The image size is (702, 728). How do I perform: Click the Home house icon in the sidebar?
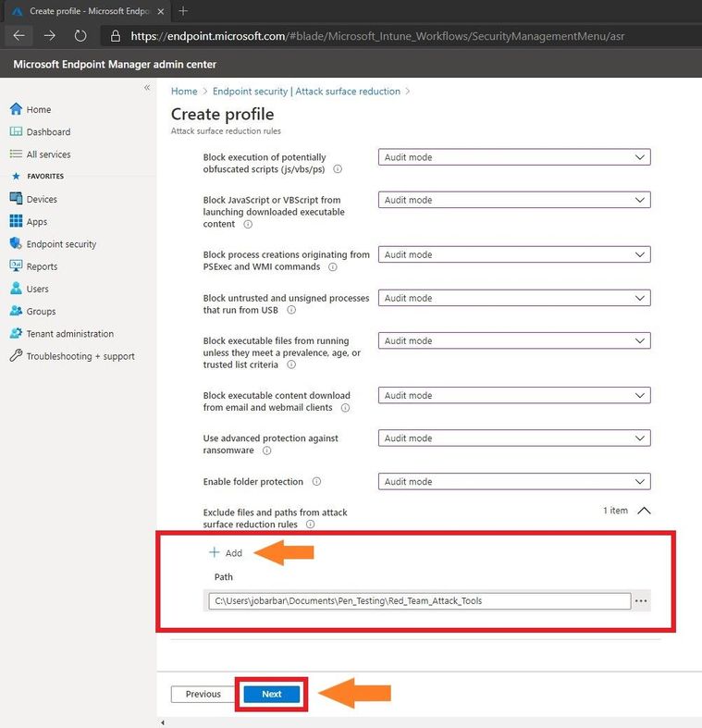[16, 109]
